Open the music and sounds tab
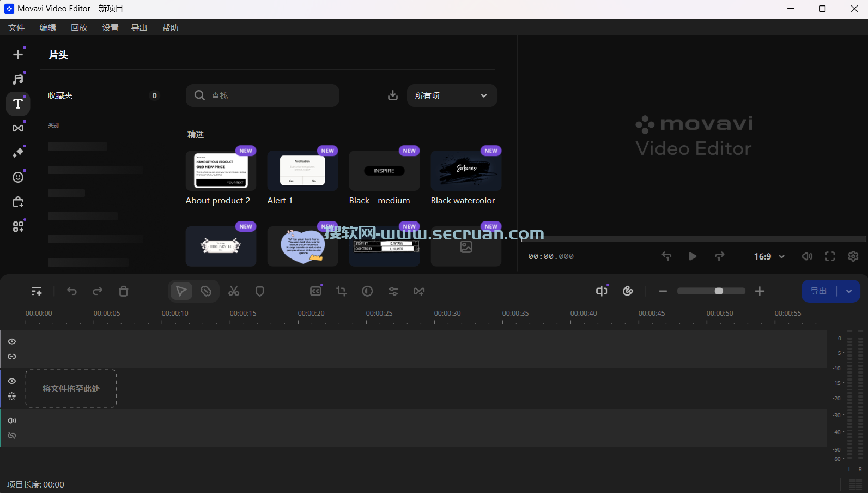 pos(18,79)
